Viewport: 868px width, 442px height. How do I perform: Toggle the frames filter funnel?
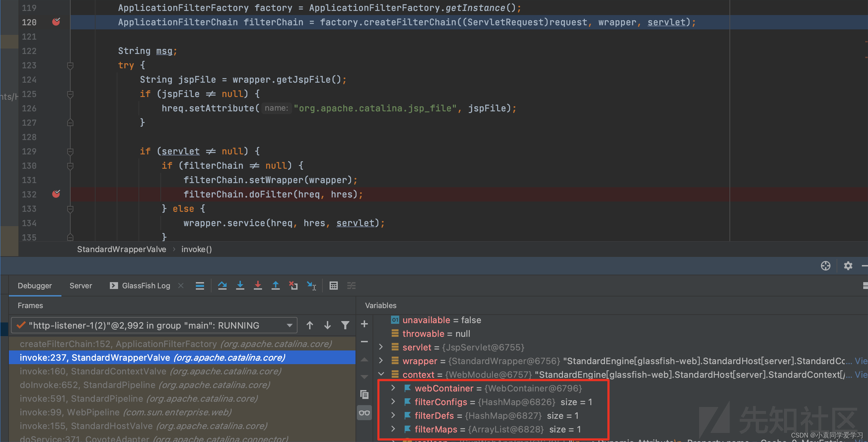[345, 325]
